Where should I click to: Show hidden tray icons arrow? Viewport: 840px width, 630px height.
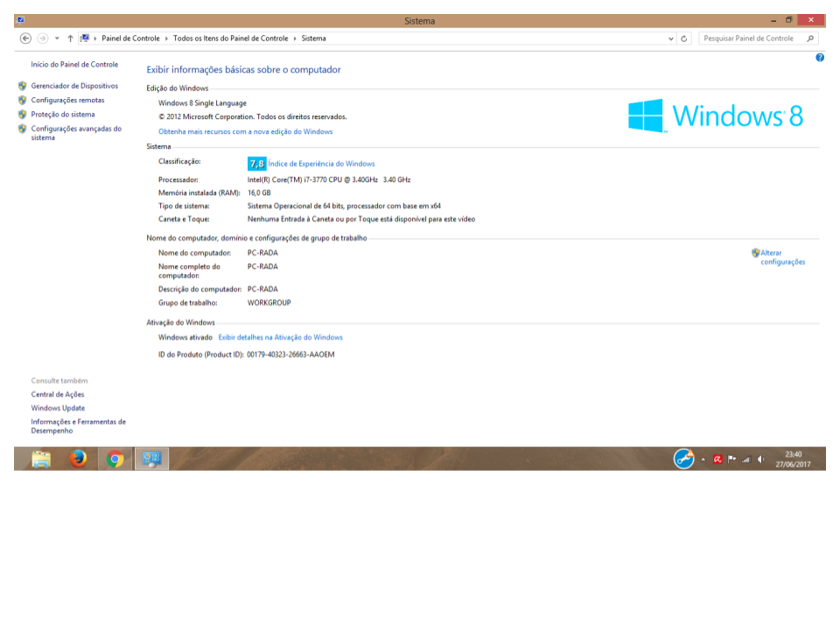point(703,459)
